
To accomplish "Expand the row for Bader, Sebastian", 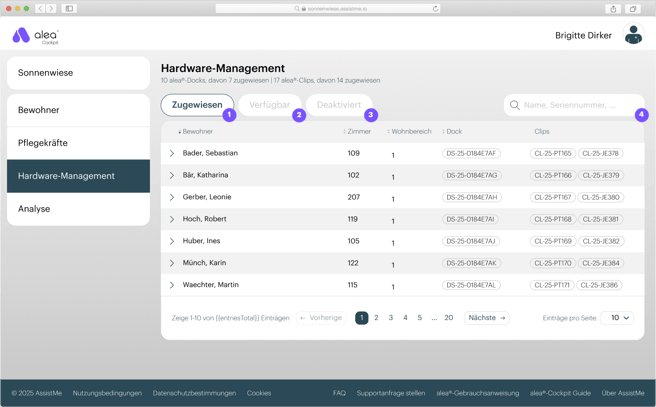I will [x=172, y=154].
